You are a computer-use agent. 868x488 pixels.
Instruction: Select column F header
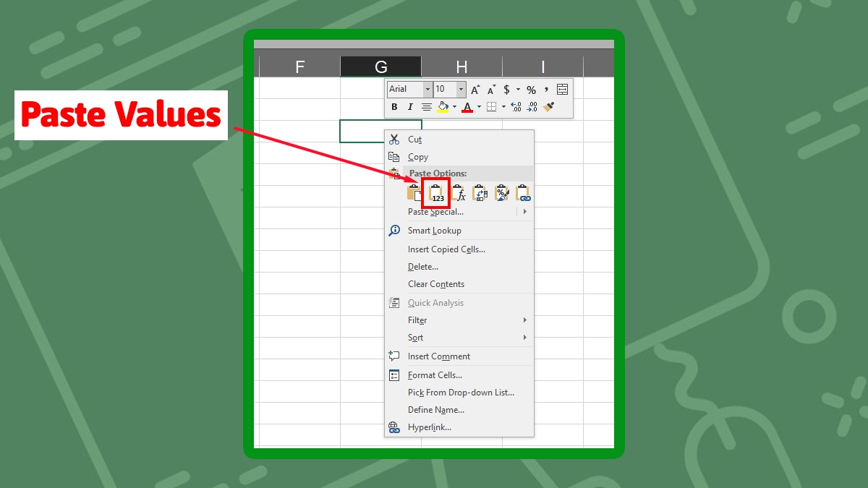299,67
